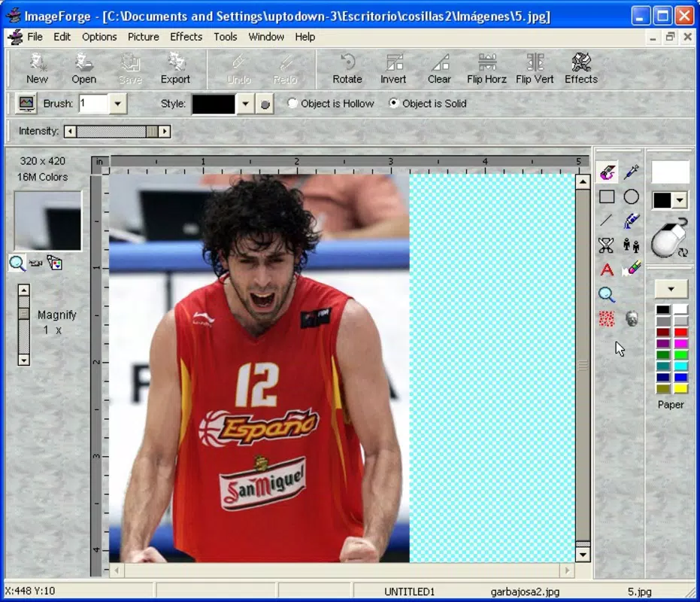
Task: Flip the image with Flip Vert
Action: pyautogui.click(x=535, y=68)
